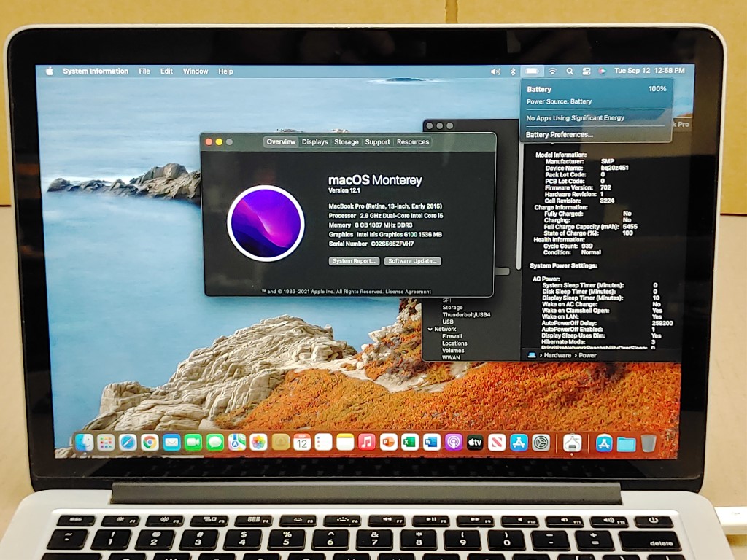Viewport: 747px width, 560px height.
Task: Open Launchpad from the Dock
Action: 106,443
